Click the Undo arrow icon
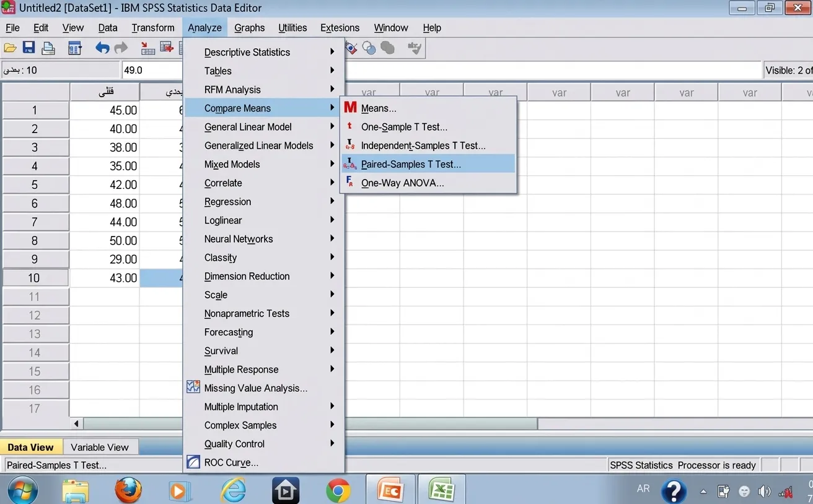This screenshot has width=813, height=504. (x=102, y=48)
